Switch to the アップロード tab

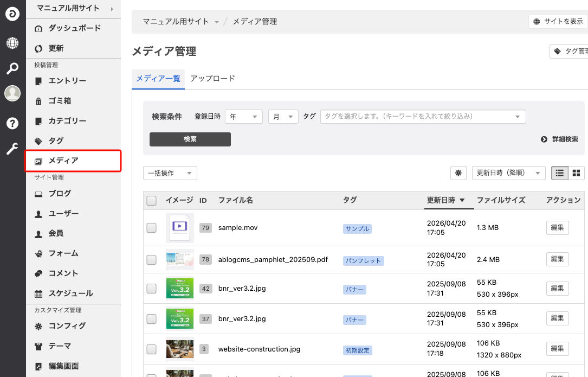pyautogui.click(x=212, y=79)
